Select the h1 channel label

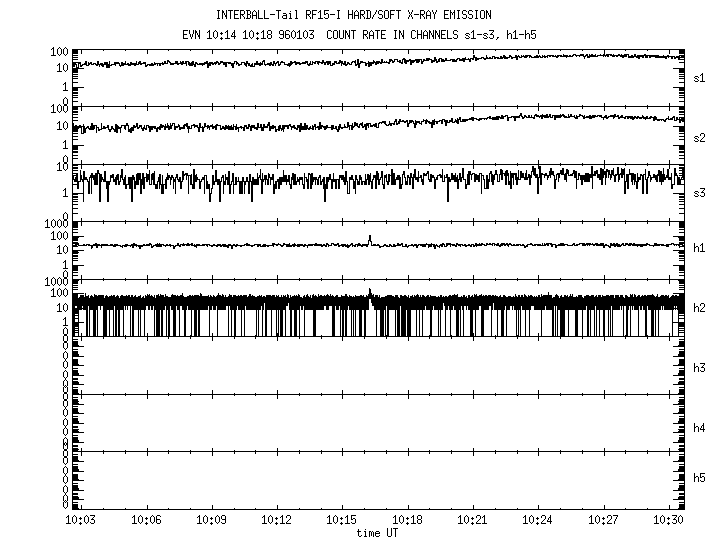(700, 250)
